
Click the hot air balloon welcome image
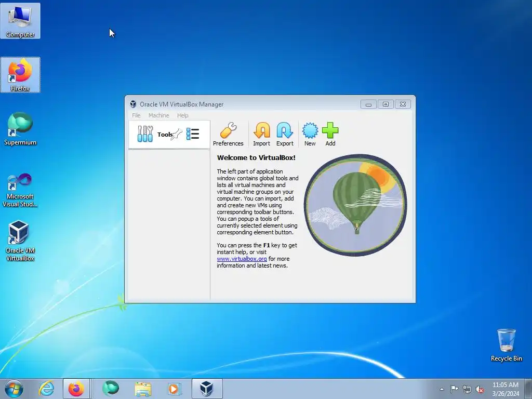click(355, 205)
